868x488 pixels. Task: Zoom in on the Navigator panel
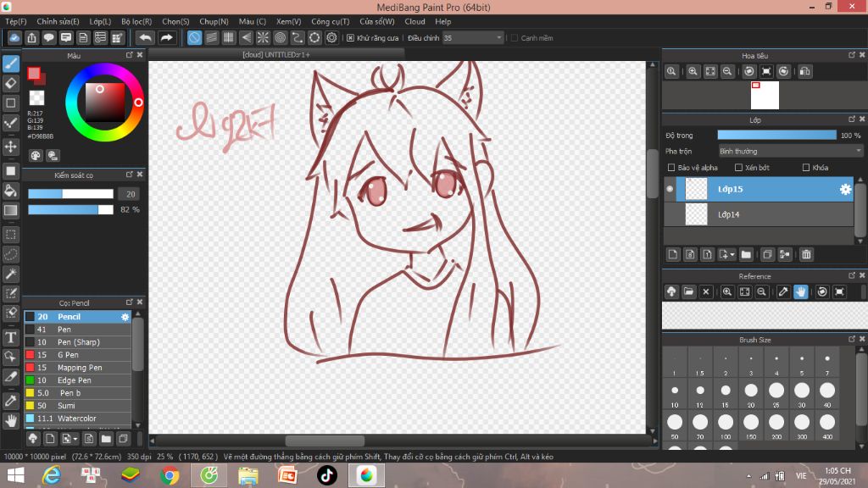(693, 71)
